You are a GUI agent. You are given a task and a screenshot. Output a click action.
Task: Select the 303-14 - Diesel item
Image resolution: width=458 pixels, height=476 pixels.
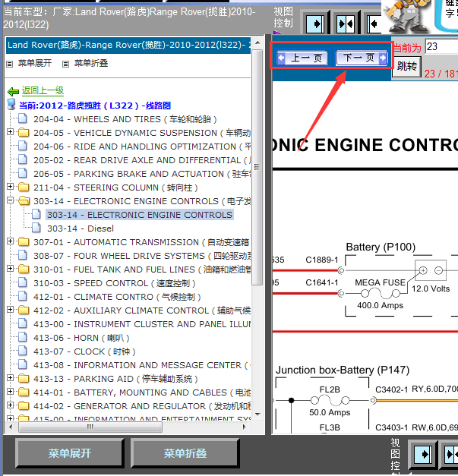81,229
